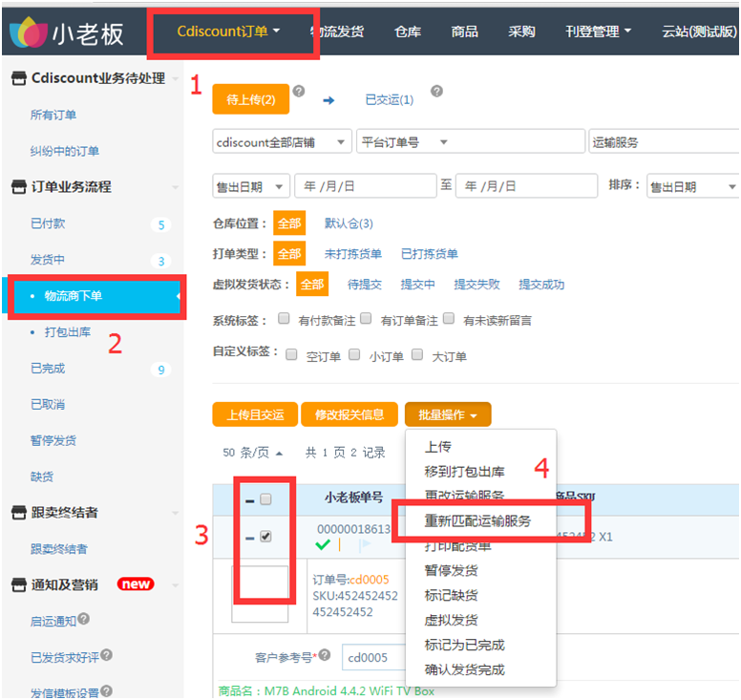Screen dimensions: 741x700
Task: Click the 小老板 logo icon
Action: point(29,32)
